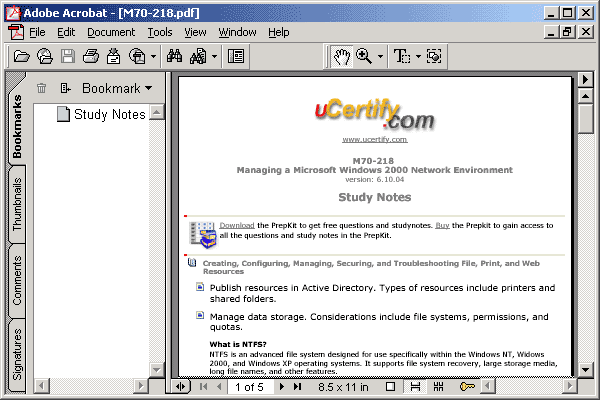
Task: Click bookmarks panel scroll right arrow
Action: point(141,385)
